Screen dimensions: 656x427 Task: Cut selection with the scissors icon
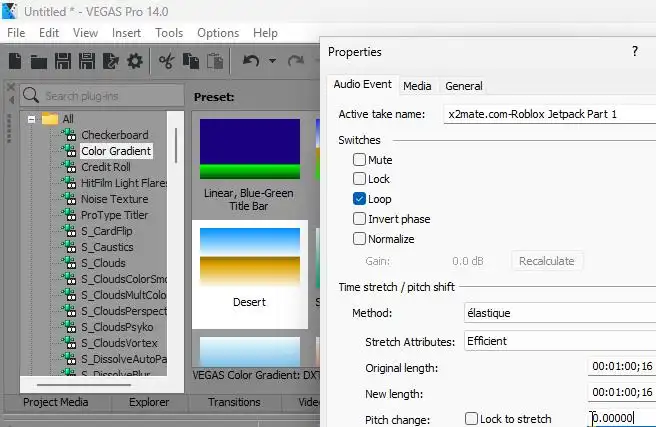(x=166, y=61)
